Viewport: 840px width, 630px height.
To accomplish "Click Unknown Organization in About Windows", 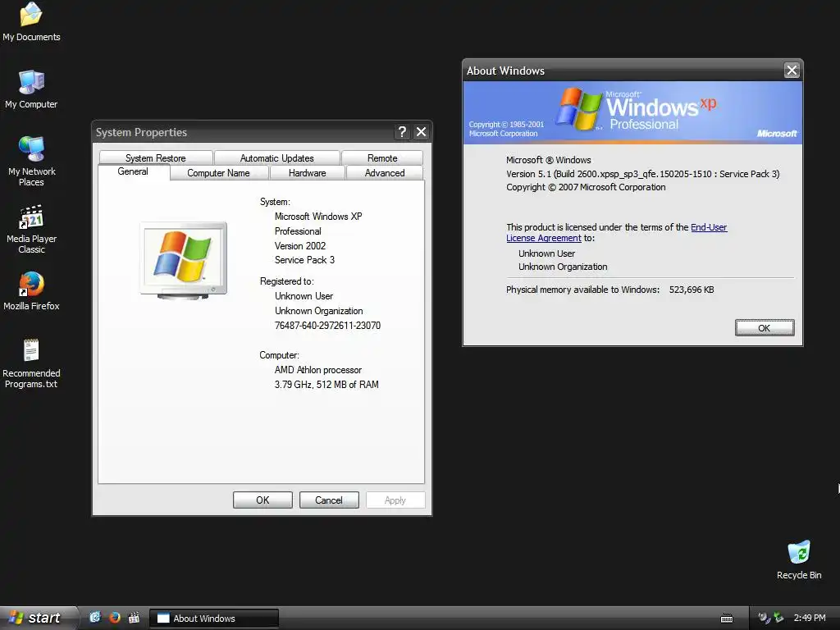I will pos(563,267).
